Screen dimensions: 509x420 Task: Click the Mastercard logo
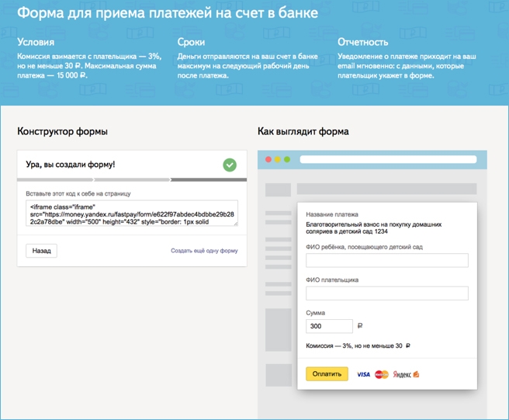pos(381,374)
